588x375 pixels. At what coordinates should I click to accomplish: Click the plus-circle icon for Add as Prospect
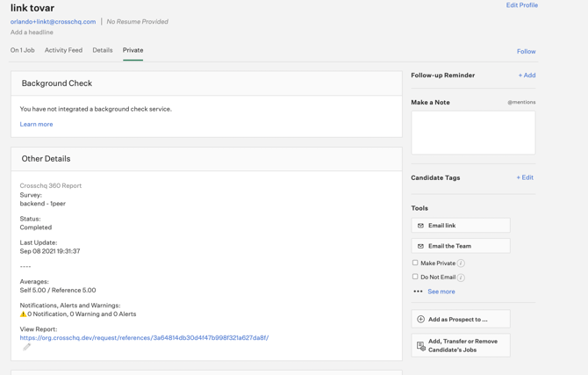pos(420,319)
